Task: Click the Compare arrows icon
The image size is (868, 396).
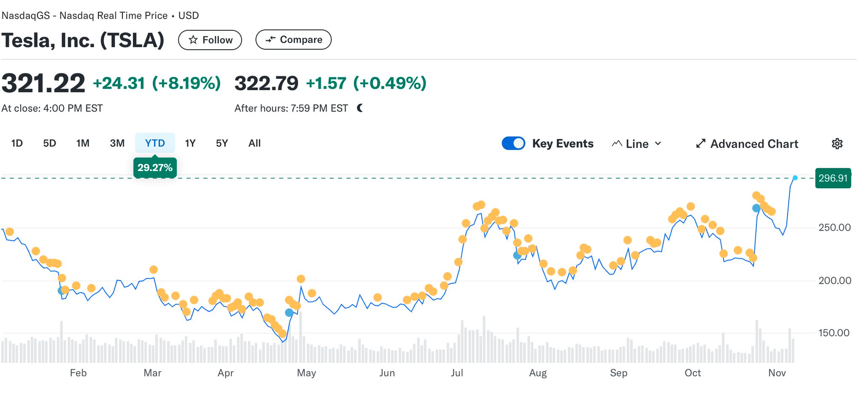Action: coord(270,40)
